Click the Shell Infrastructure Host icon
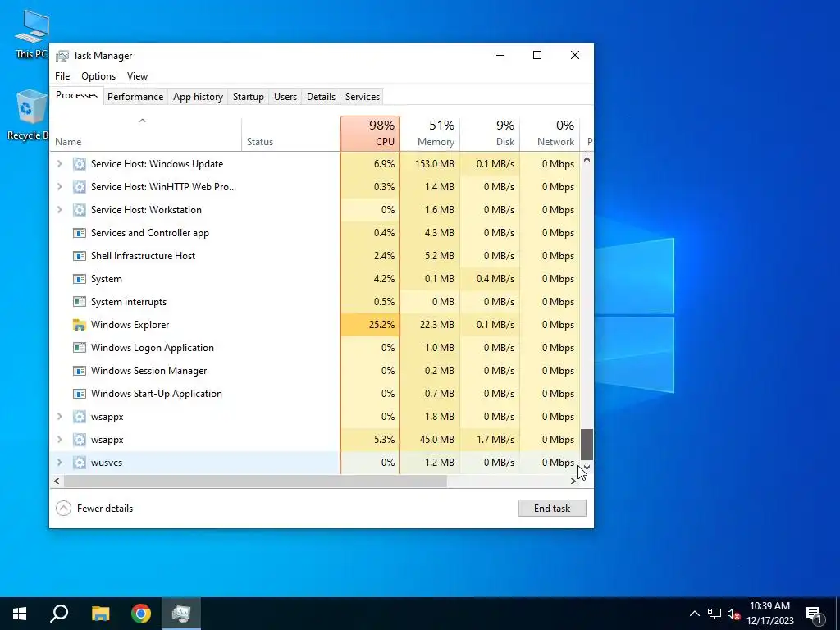The width and height of the screenshot is (840, 630). pyautogui.click(x=80, y=256)
